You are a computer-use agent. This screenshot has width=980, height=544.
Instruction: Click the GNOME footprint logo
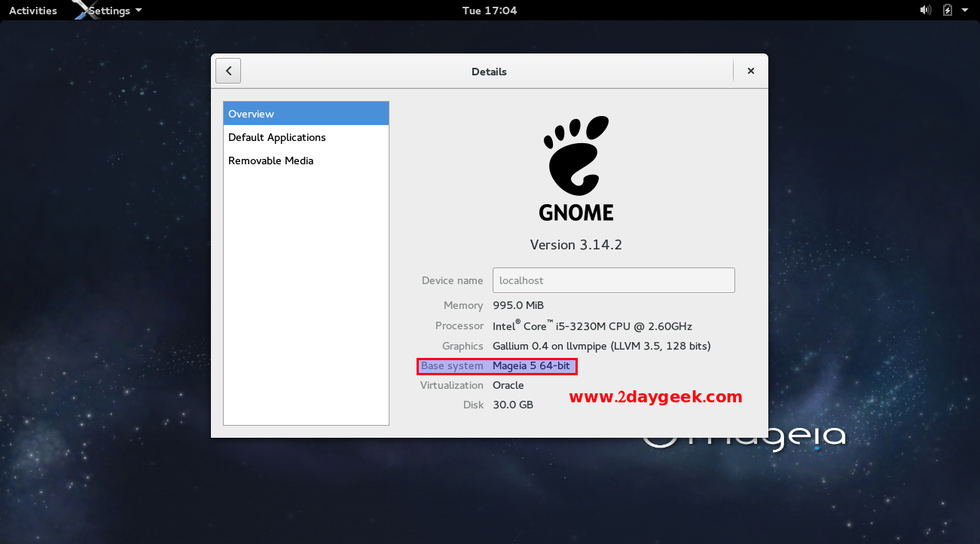point(576,156)
